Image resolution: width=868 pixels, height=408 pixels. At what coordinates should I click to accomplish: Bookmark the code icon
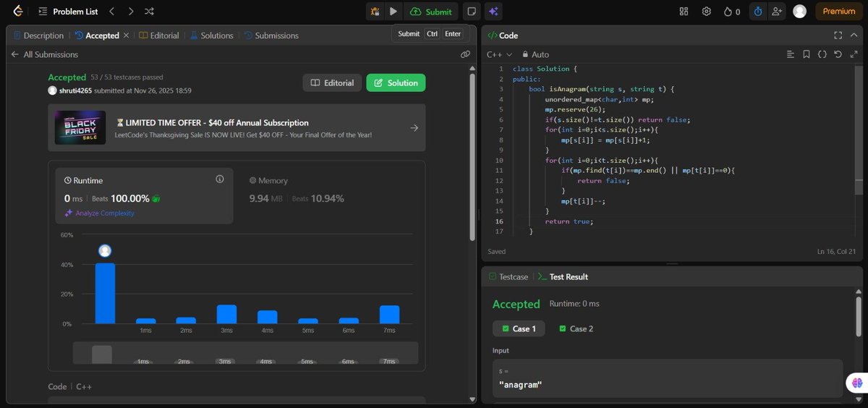pyautogui.click(x=807, y=54)
